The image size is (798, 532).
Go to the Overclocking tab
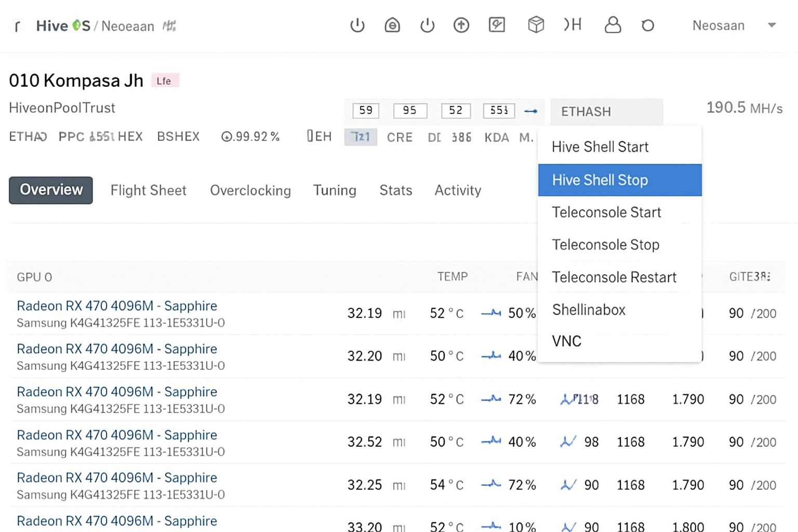tap(250, 190)
